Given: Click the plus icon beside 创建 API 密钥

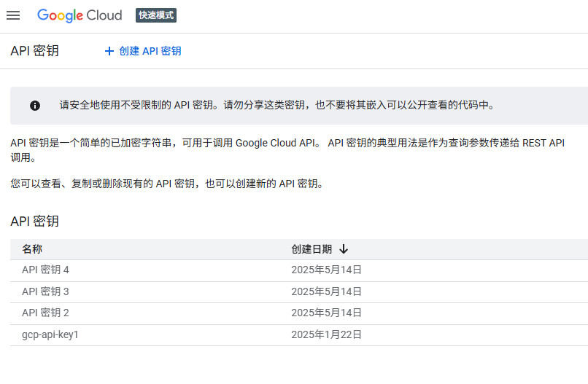Looking at the screenshot, I should [x=109, y=51].
